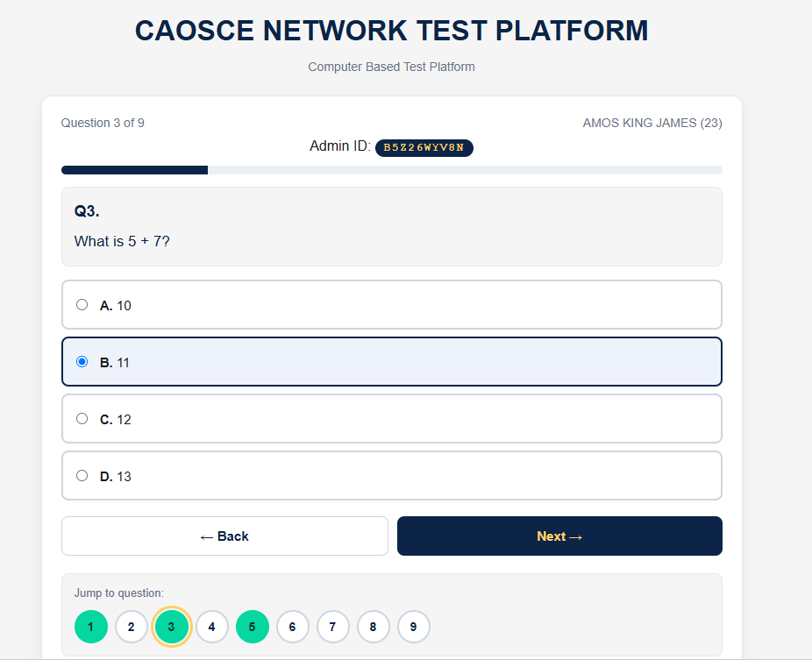Click 'Computer Based Test Platform' subtitle

(391, 67)
